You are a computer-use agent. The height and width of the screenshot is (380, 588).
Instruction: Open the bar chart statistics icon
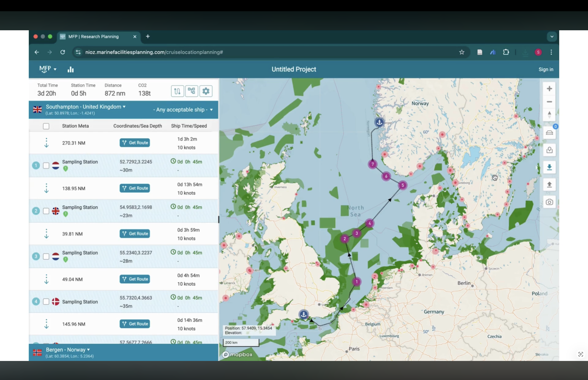click(71, 70)
